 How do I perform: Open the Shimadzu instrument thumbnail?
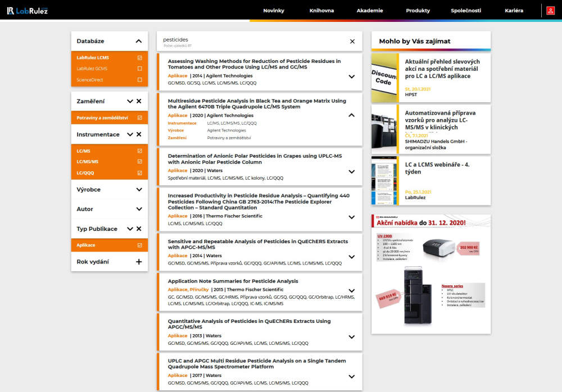385,129
